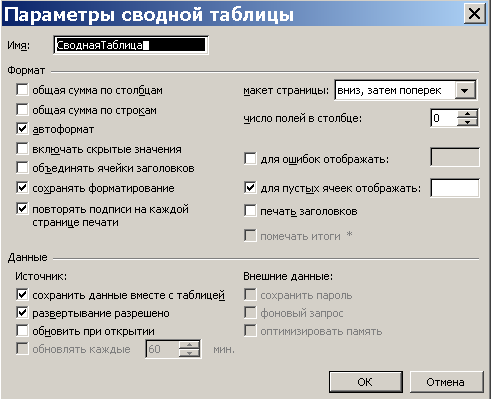Tick печать заголовков checkbox

click(x=250, y=211)
